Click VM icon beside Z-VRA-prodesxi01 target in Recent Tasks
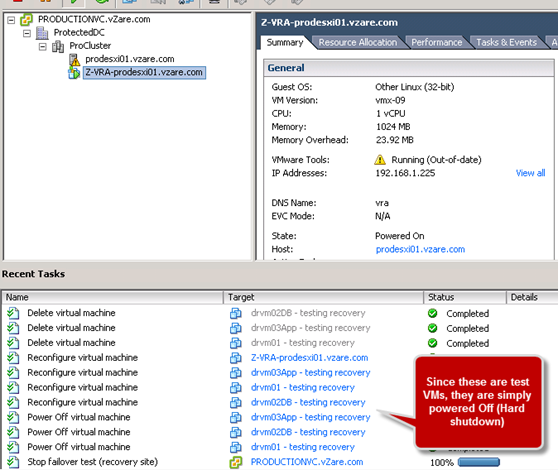558x470 pixels. tap(236, 358)
